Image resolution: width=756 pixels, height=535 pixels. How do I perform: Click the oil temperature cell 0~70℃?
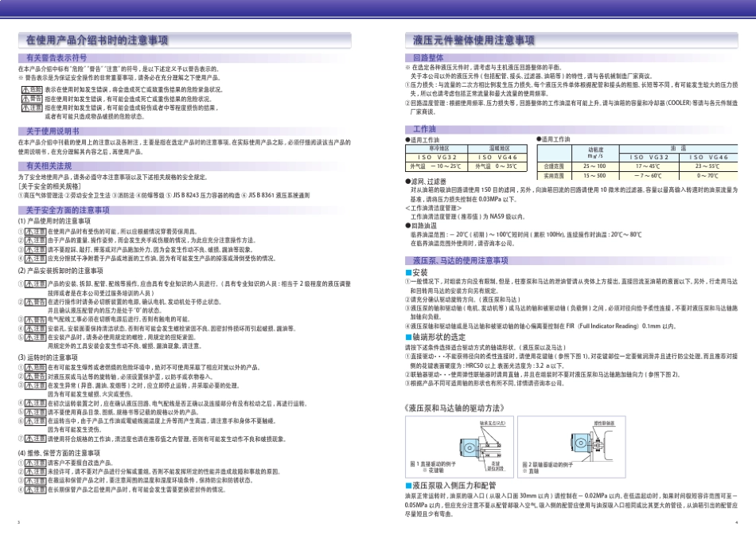tap(708, 176)
